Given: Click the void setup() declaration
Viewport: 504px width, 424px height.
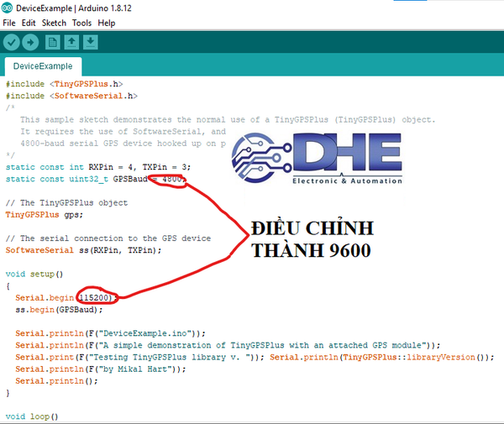Looking at the screenshot, I should [34, 274].
